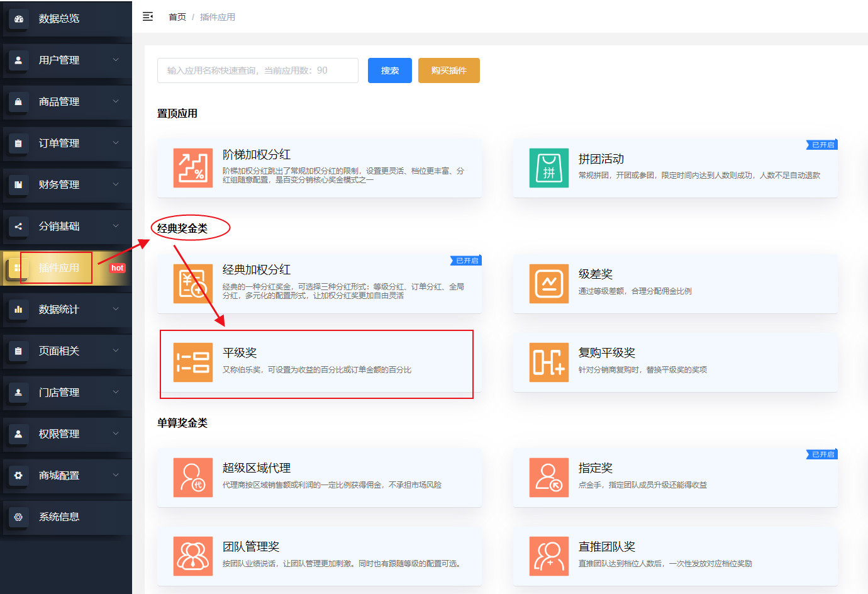Viewport: 868px width, 594px height.
Task: Click the 超级区域代理 plugin icon
Action: click(x=192, y=478)
